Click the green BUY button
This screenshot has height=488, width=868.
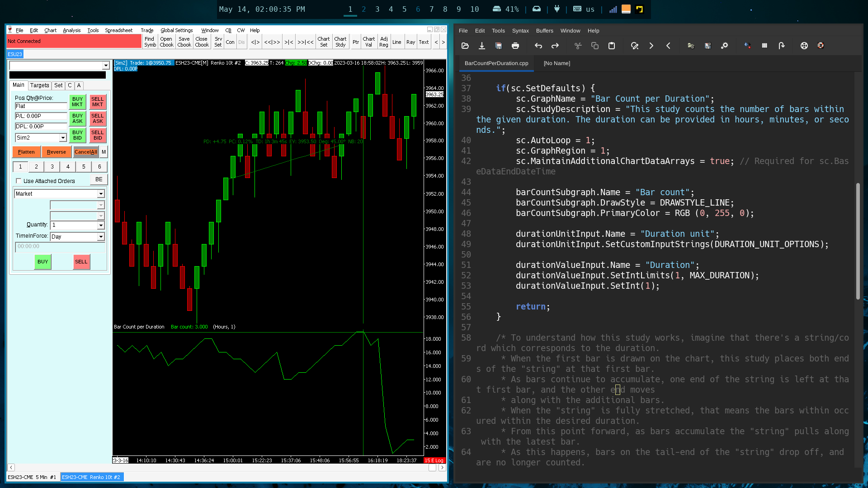(x=42, y=262)
